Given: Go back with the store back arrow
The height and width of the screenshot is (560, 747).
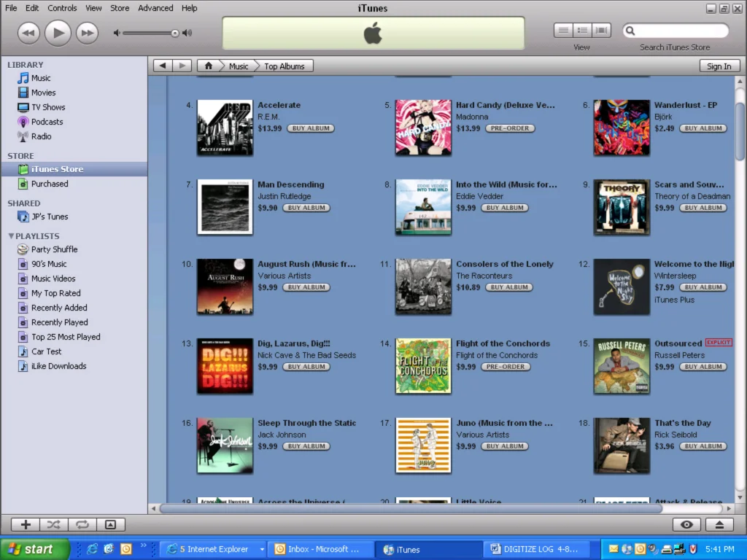Looking at the screenshot, I should (163, 66).
